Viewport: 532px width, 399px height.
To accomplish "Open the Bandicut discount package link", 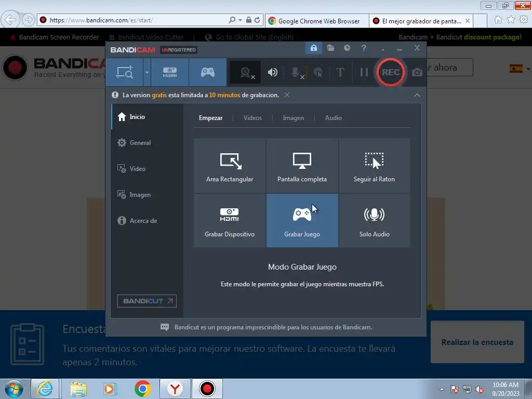I will coord(460,37).
